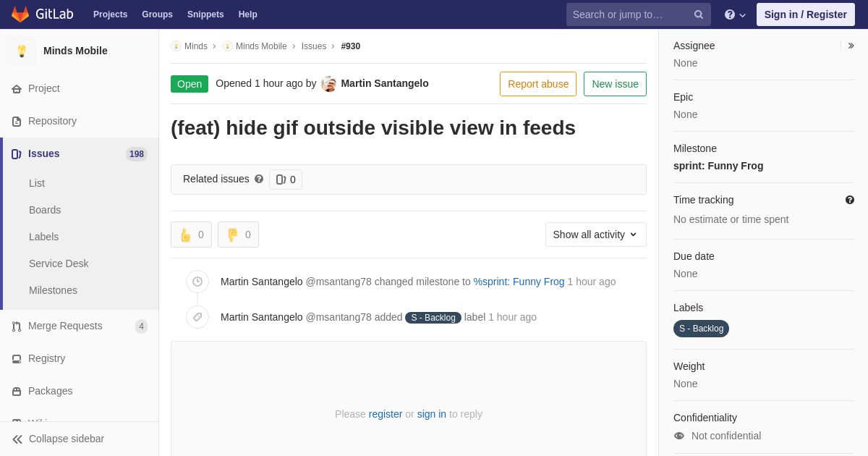This screenshot has height=456, width=868.
Task: Open the Groups menu in top bar
Action: pyautogui.click(x=157, y=14)
